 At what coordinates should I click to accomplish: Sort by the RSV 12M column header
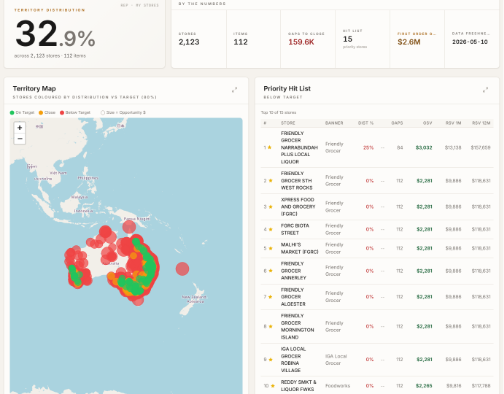(481, 123)
